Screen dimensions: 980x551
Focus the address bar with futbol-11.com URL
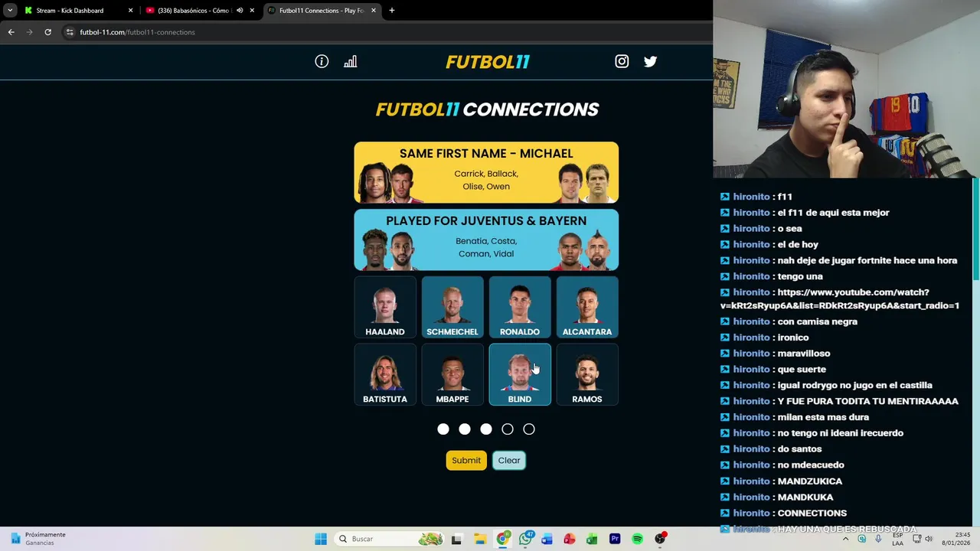[387, 32]
